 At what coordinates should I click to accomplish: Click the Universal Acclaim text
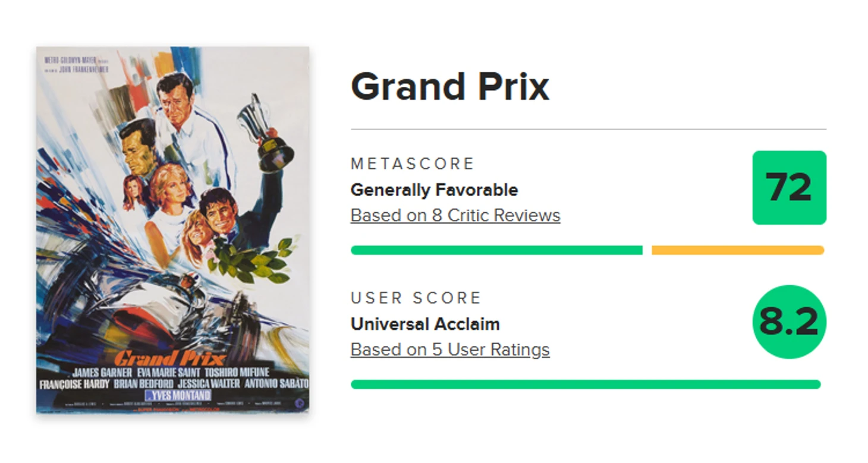click(425, 325)
